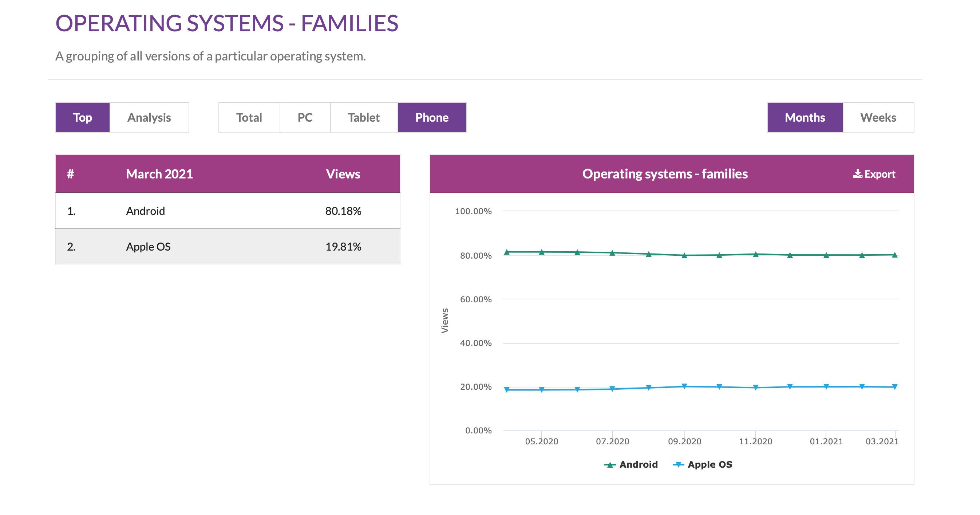Image resolution: width=980 pixels, height=515 pixels.
Task: Show Total device statistics
Action: 249,117
